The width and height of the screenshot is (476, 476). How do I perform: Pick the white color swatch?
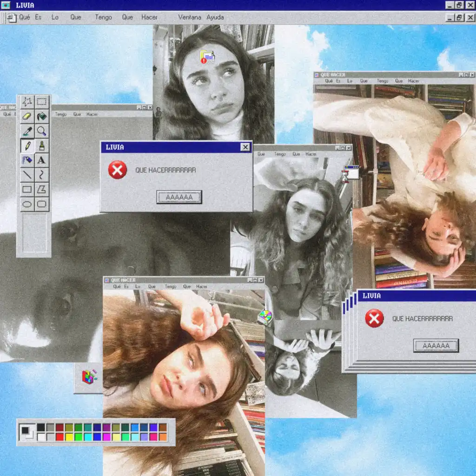(41, 437)
